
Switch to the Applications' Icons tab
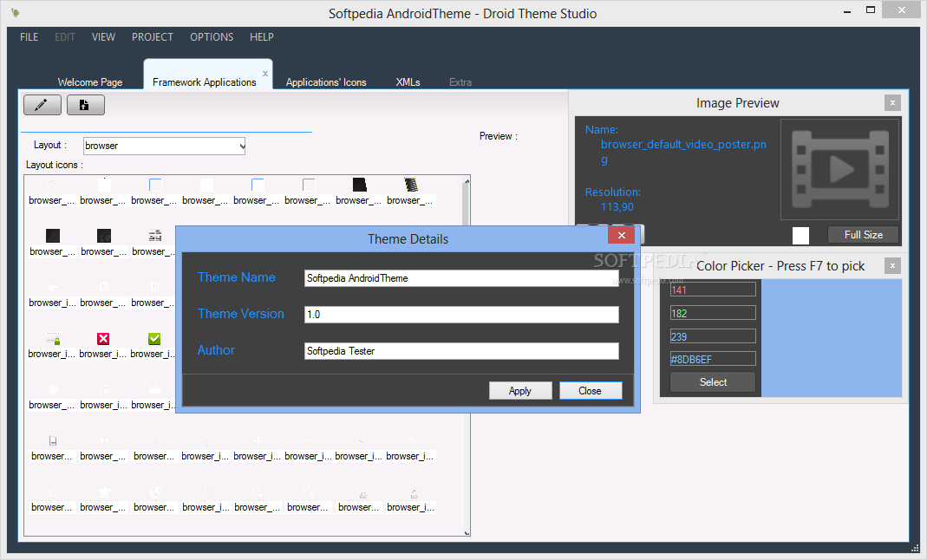point(326,82)
